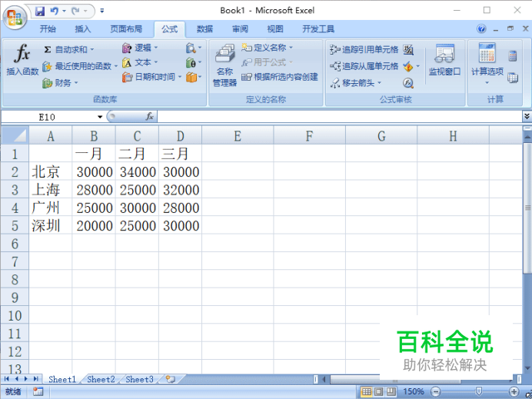Image resolution: width=532 pixels, height=399 pixels.
Task: Zoom out with the minus button
Action: pyautogui.click(x=436, y=392)
